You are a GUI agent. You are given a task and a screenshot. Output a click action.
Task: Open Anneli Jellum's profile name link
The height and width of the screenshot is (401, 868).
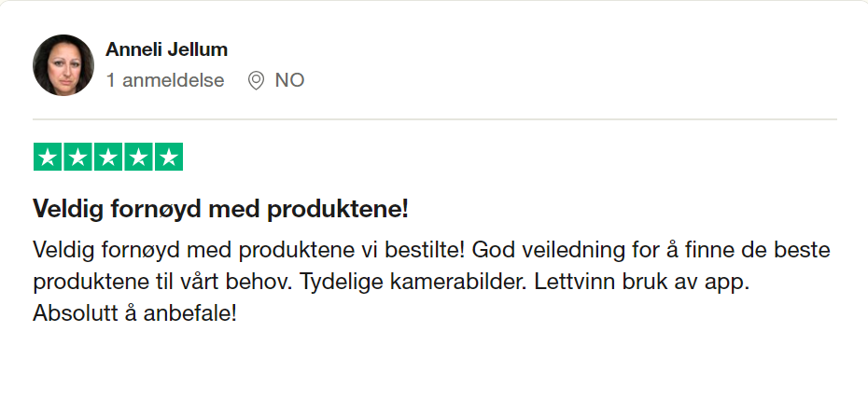167,49
